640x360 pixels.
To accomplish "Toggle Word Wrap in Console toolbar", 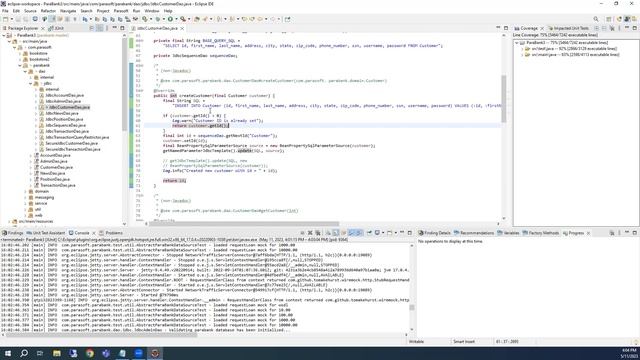I will tap(343, 233).
